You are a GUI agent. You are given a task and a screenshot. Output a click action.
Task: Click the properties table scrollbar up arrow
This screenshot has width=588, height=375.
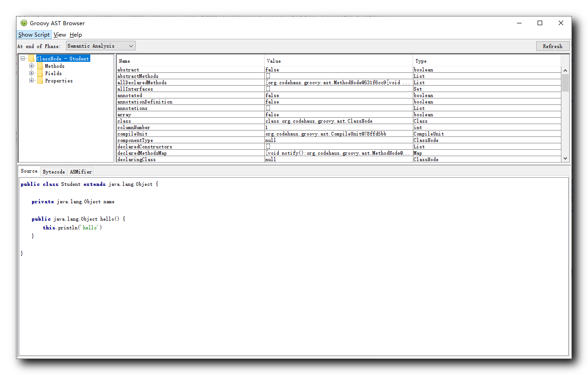point(565,71)
